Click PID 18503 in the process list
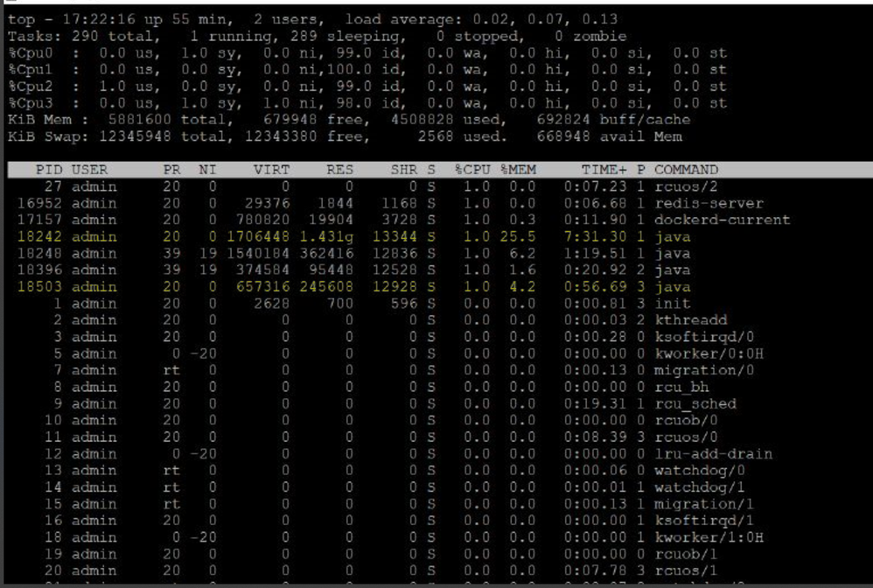The width and height of the screenshot is (873, 588). pos(40,287)
